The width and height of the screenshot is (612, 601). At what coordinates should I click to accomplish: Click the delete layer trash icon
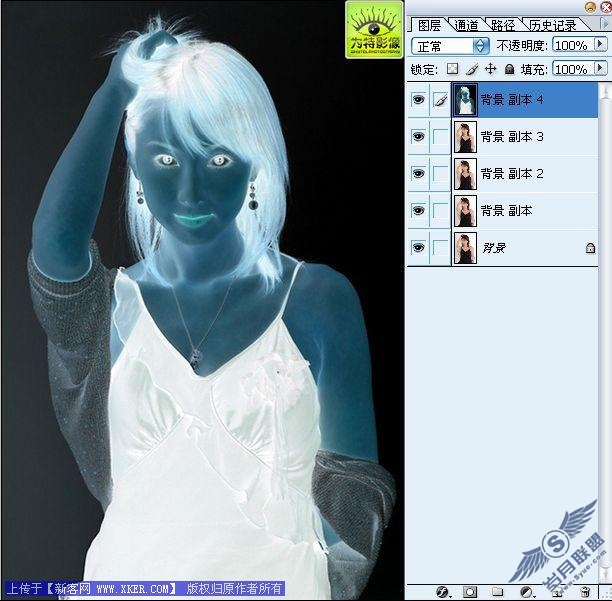pos(585,592)
